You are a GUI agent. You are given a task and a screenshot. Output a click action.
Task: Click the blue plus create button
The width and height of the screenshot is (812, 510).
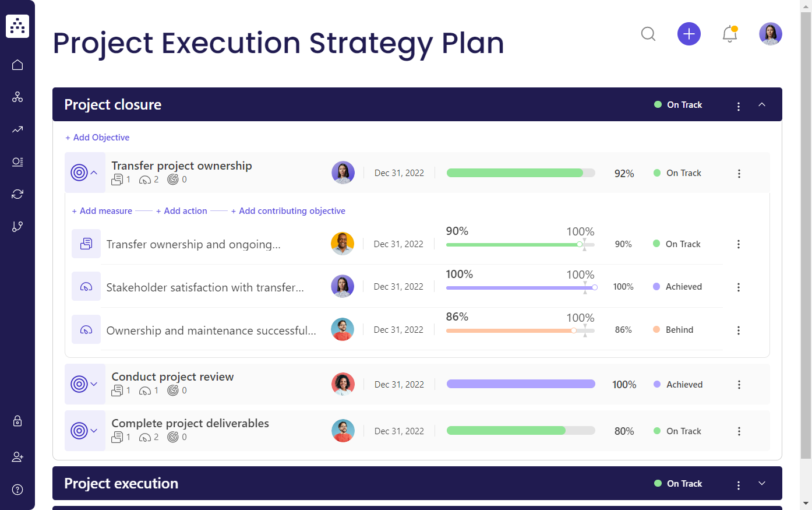[x=689, y=34]
